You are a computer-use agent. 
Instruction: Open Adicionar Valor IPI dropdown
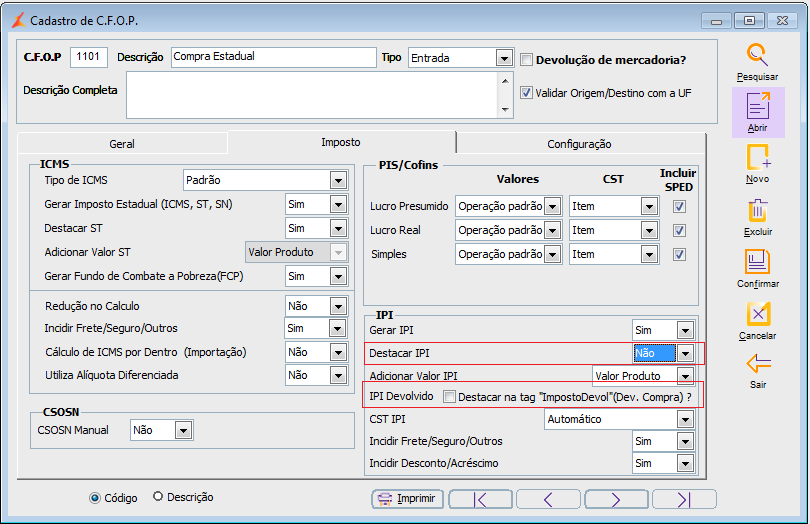coord(686,376)
